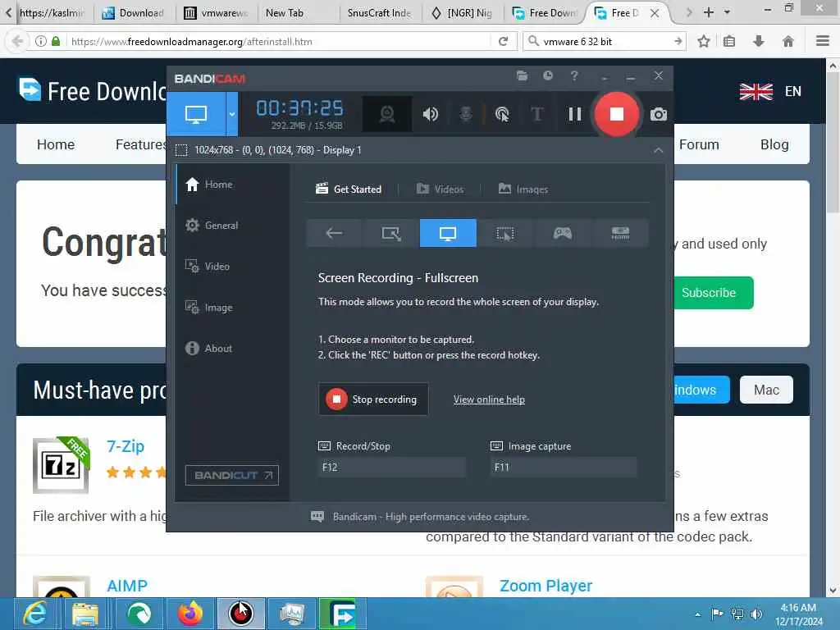Collapse the Bandicam panel with the chevron

659,151
